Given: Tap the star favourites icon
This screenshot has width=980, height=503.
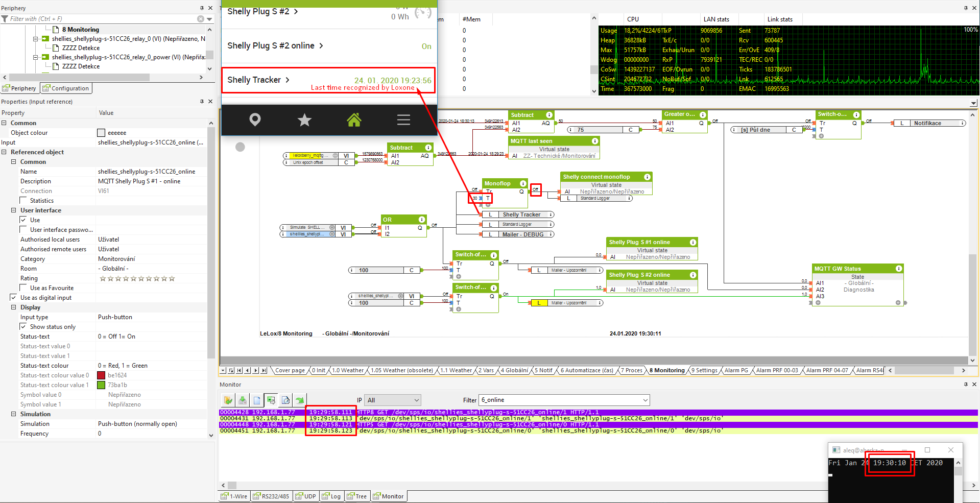Looking at the screenshot, I should pyautogui.click(x=304, y=120).
